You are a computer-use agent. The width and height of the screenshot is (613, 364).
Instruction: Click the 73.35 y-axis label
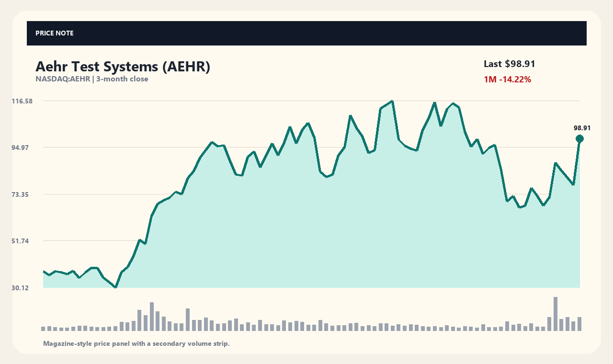(x=21, y=194)
